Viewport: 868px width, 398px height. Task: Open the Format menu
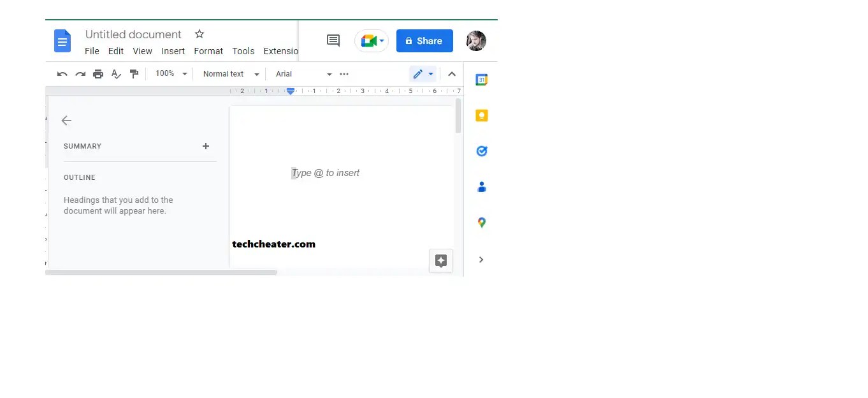208,51
